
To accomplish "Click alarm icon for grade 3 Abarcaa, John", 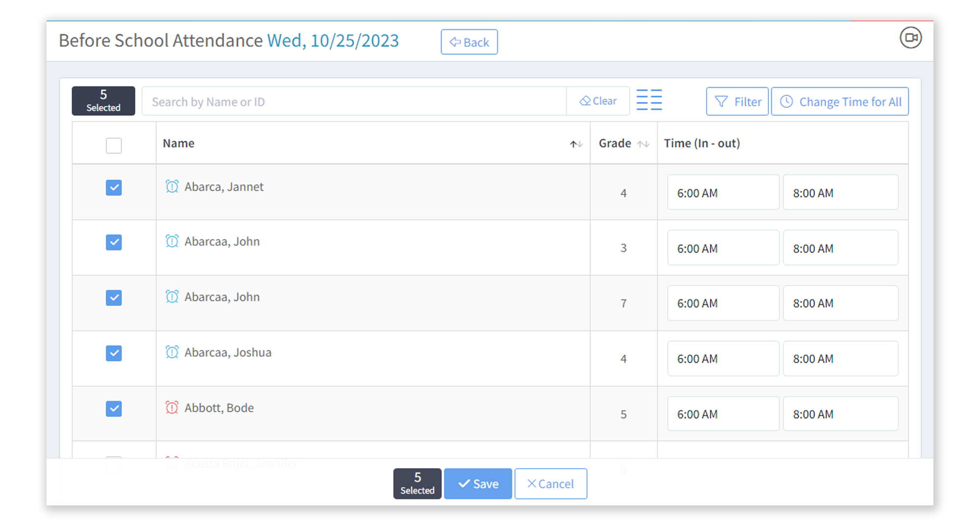I will pyautogui.click(x=172, y=242).
